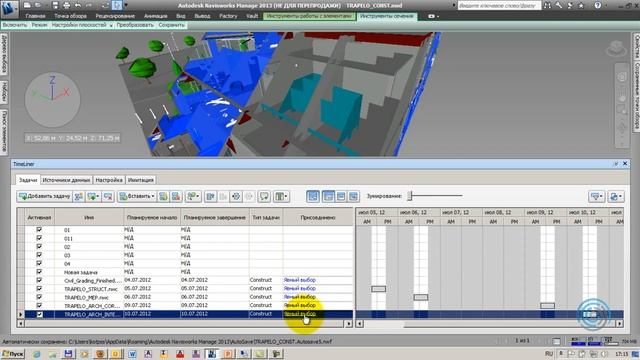
Task: Click Явный выбор link in Civil_Grading row
Action: click(x=300, y=280)
